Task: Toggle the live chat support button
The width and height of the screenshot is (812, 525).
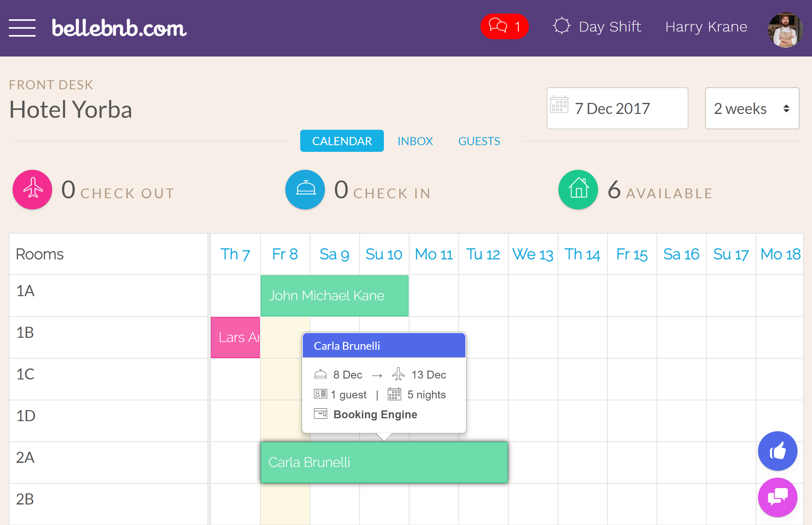Action: point(777,497)
